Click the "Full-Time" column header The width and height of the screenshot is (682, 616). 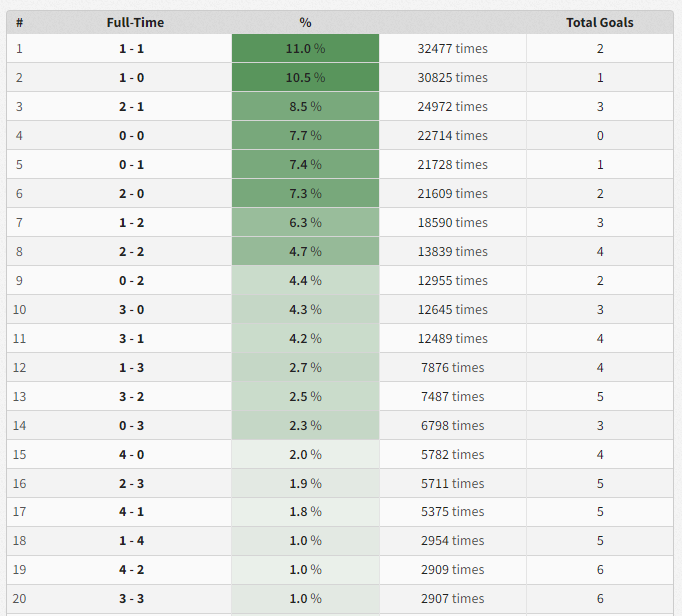(x=135, y=22)
